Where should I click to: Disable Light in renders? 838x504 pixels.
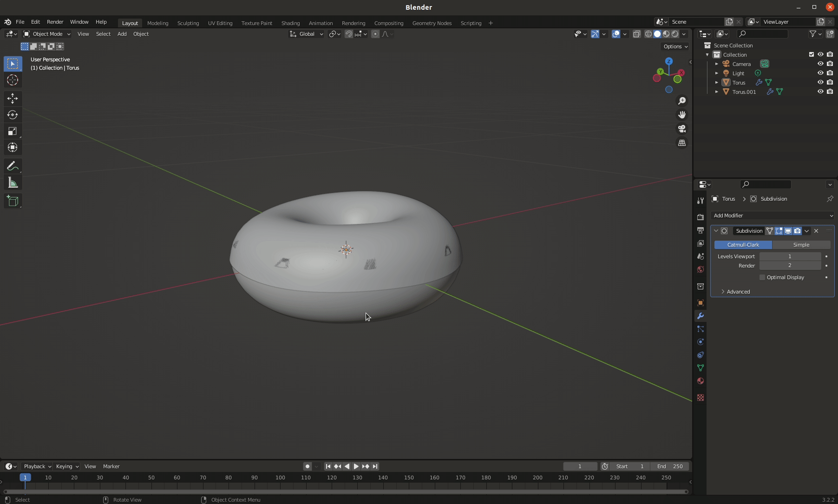pos(830,73)
